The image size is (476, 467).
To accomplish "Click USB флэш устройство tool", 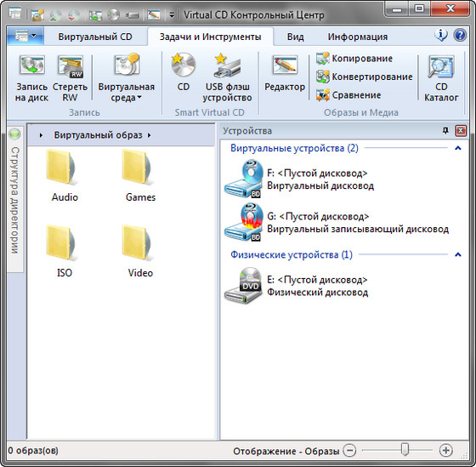I will (x=228, y=77).
